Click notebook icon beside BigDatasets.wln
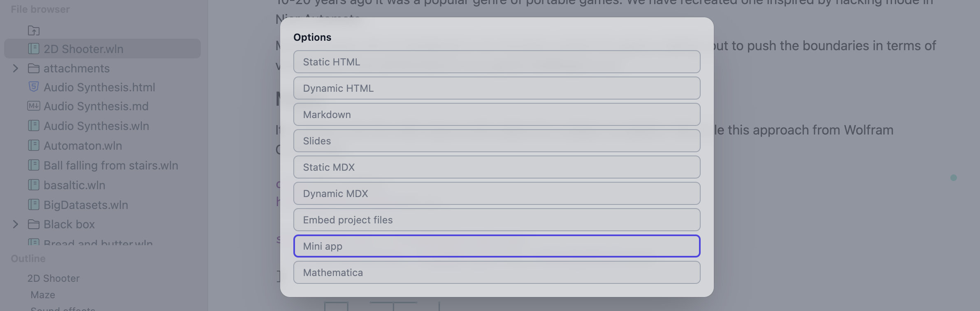Viewport: 980px width, 311px height. click(x=34, y=204)
